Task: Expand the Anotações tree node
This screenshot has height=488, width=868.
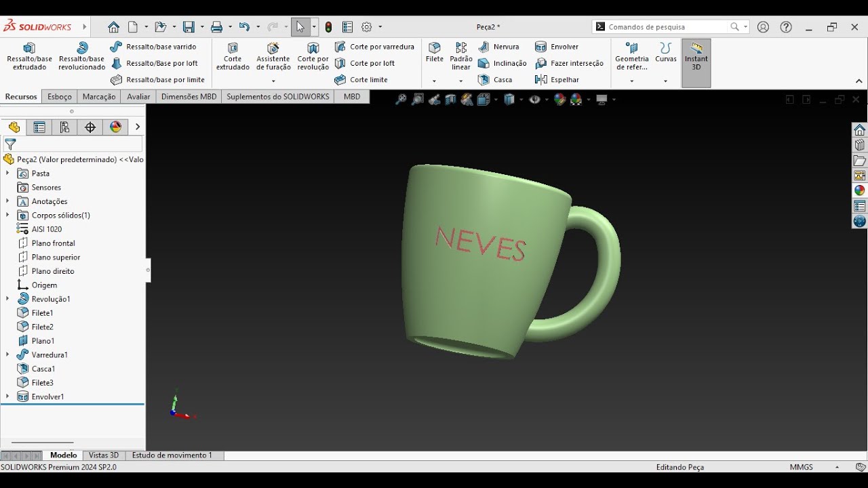Action: 7,201
